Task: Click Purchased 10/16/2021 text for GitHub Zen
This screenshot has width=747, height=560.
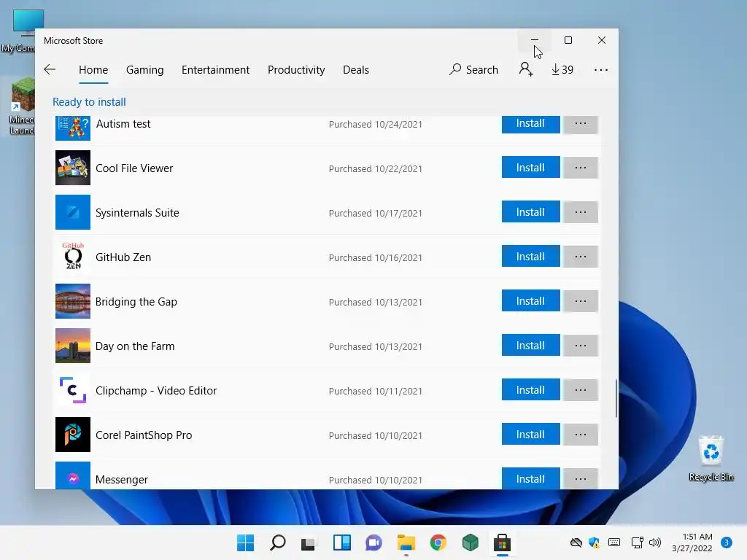Action: point(376,257)
